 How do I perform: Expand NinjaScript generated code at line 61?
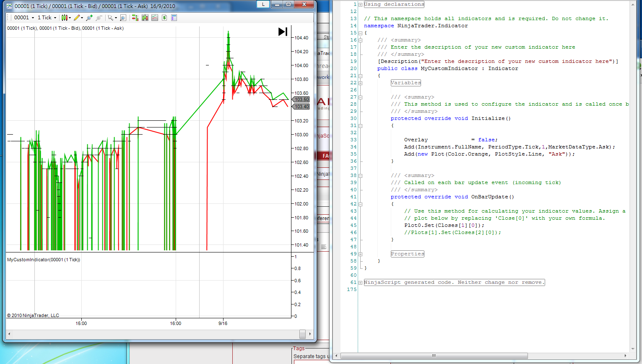(360, 283)
